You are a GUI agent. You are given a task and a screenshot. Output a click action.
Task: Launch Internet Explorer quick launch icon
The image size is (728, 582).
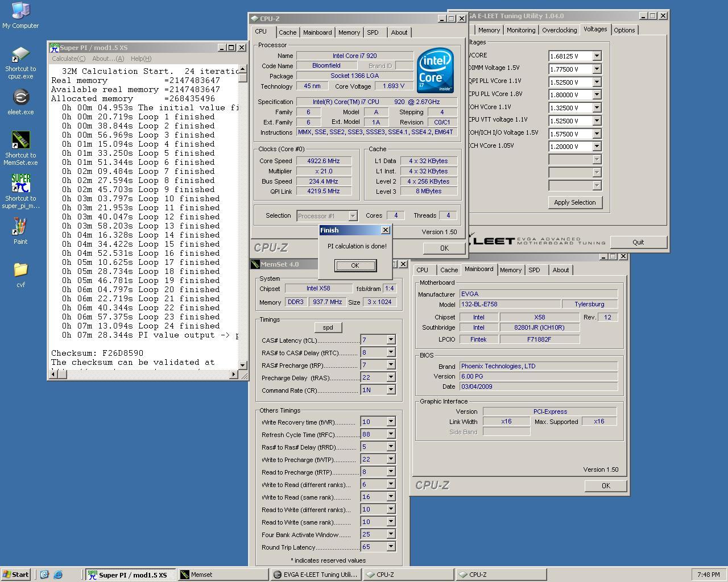click(57, 575)
